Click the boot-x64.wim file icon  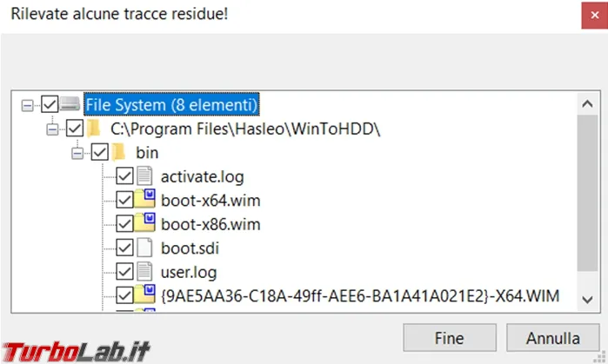point(144,199)
